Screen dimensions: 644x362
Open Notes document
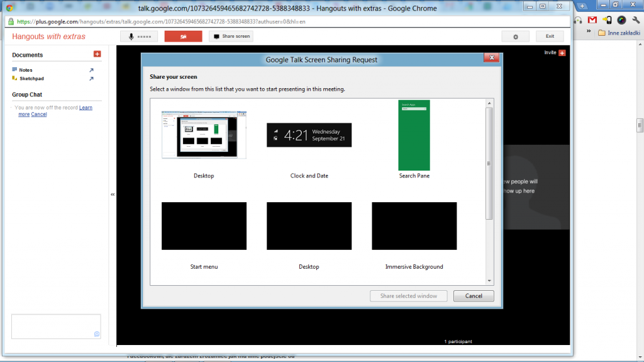tap(25, 70)
